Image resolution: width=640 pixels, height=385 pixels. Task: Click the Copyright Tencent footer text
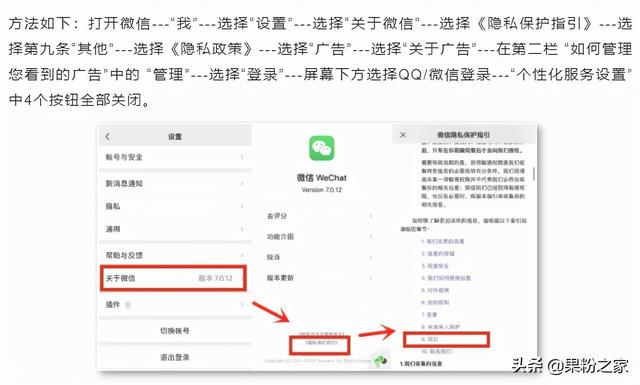click(318, 361)
